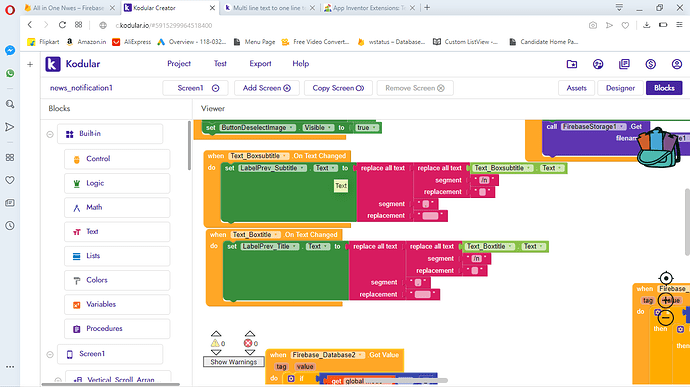Viewport: 690px width, 387px height.
Task: Open the Text_Boxsubtitle component dropdown in event block
Action: point(285,156)
